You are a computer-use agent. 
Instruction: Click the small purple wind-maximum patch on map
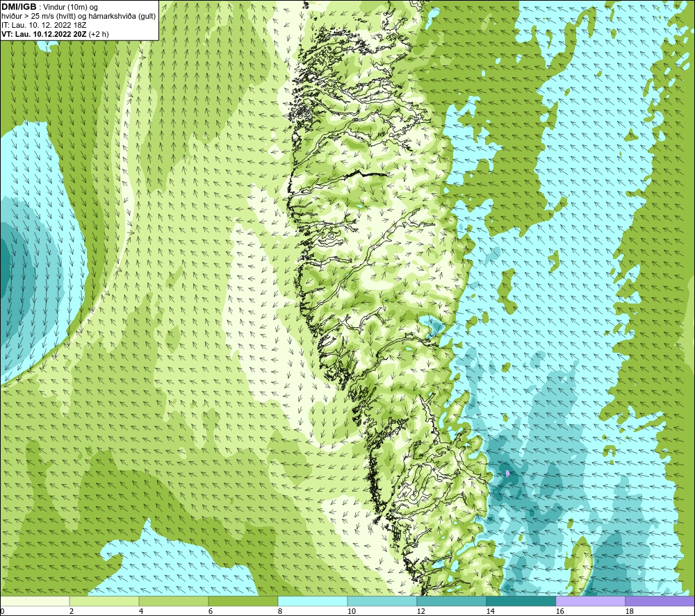coord(507,474)
